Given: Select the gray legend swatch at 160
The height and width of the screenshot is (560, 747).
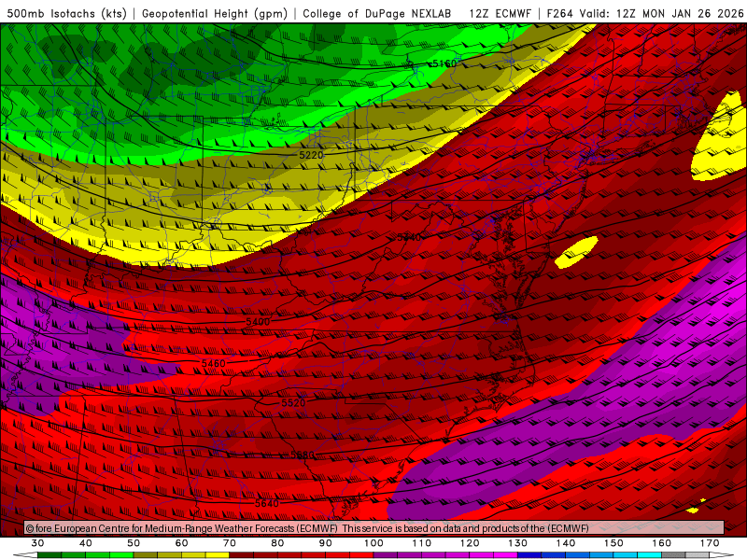Looking at the screenshot, I should pos(673,555).
